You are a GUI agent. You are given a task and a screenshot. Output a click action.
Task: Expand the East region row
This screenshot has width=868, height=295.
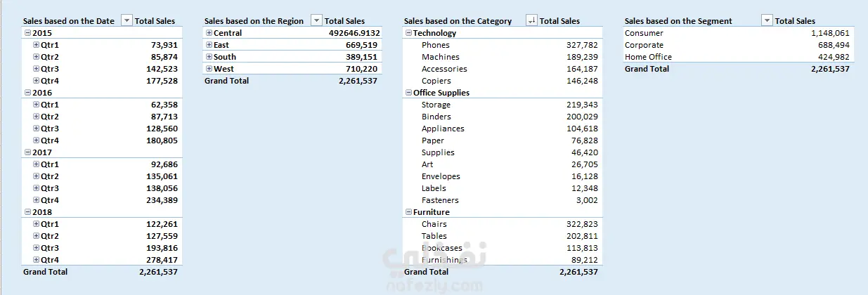click(x=209, y=45)
